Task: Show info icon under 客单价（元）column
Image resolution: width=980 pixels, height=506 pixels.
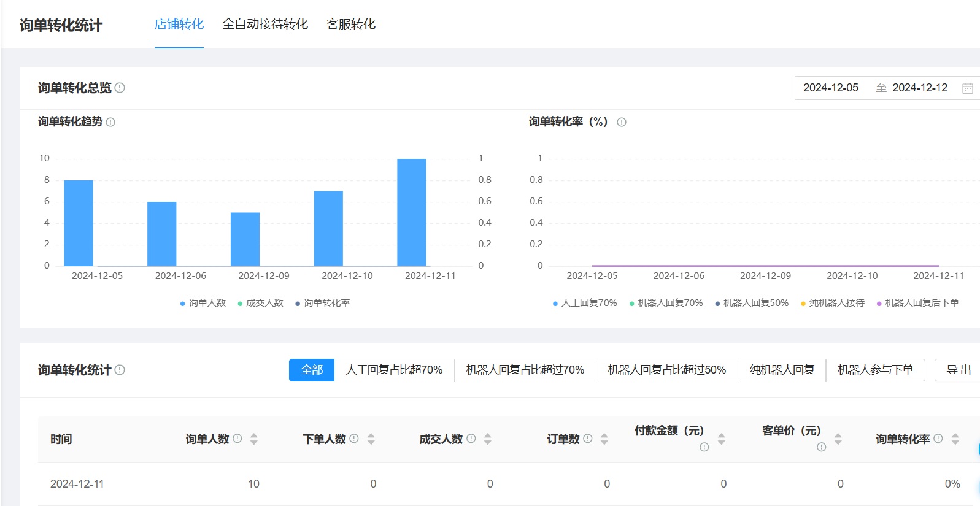Action: point(822,447)
